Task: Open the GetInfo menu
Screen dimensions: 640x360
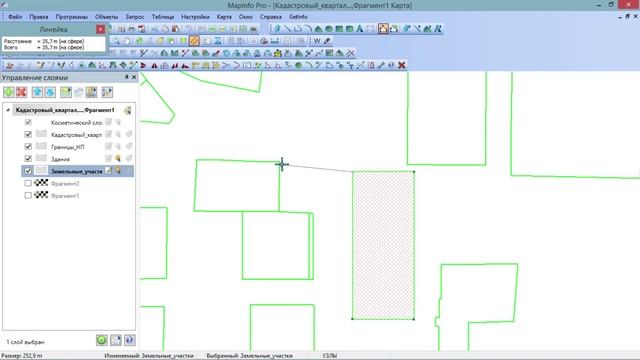Action: pos(298,17)
